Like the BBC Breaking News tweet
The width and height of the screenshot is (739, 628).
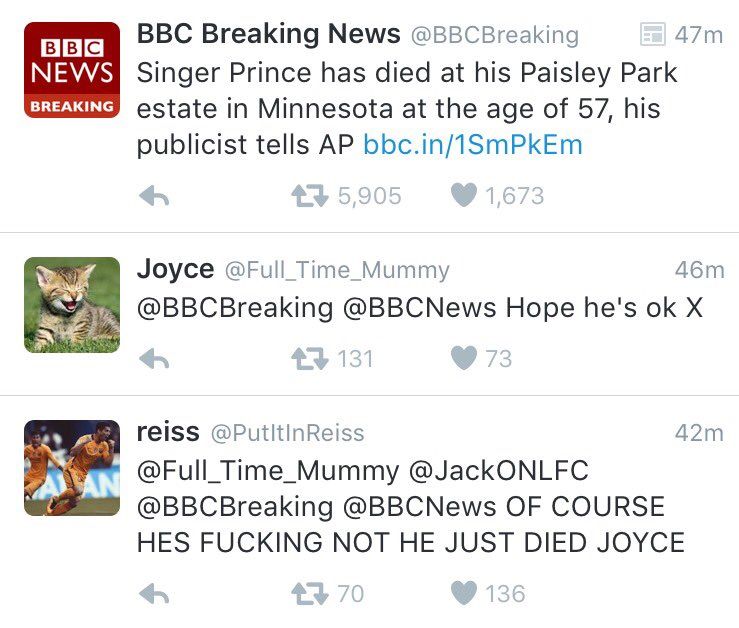pos(464,195)
